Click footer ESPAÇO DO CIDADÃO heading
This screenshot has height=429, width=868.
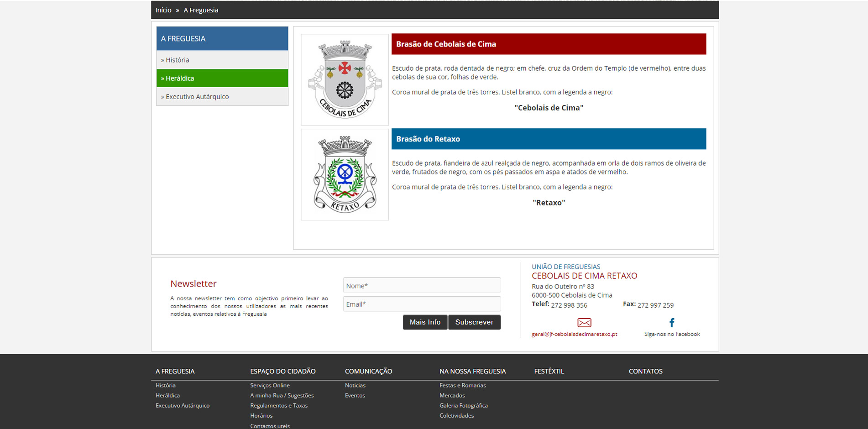pos(283,371)
